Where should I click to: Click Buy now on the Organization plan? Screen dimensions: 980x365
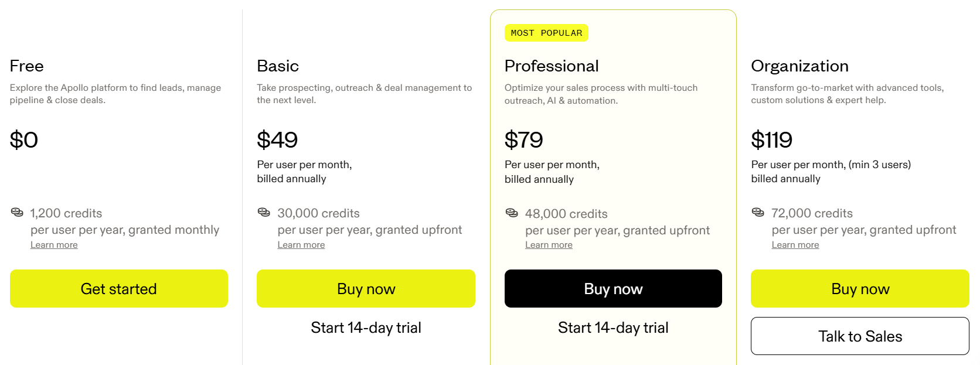tap(860, 288)
